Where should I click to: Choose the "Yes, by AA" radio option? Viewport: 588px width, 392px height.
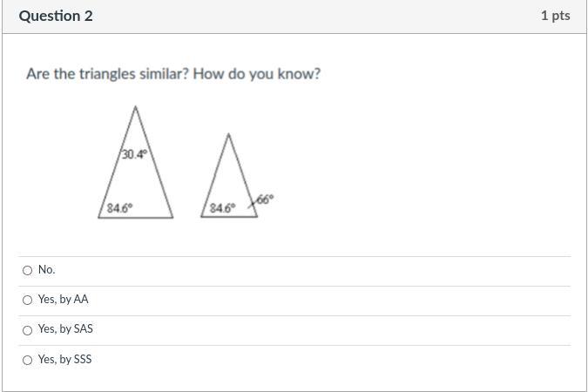click(28, 300)
